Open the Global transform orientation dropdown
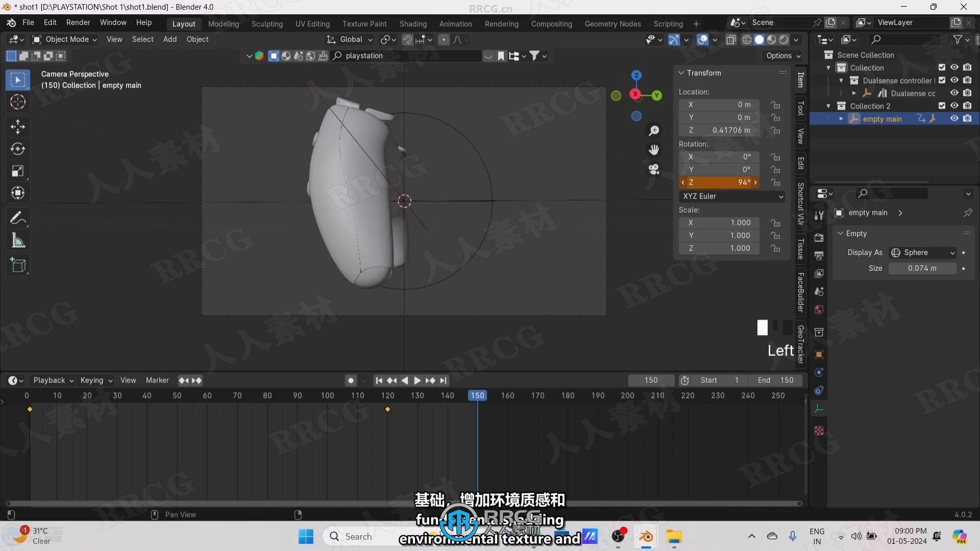 click(x=350, y=39)
